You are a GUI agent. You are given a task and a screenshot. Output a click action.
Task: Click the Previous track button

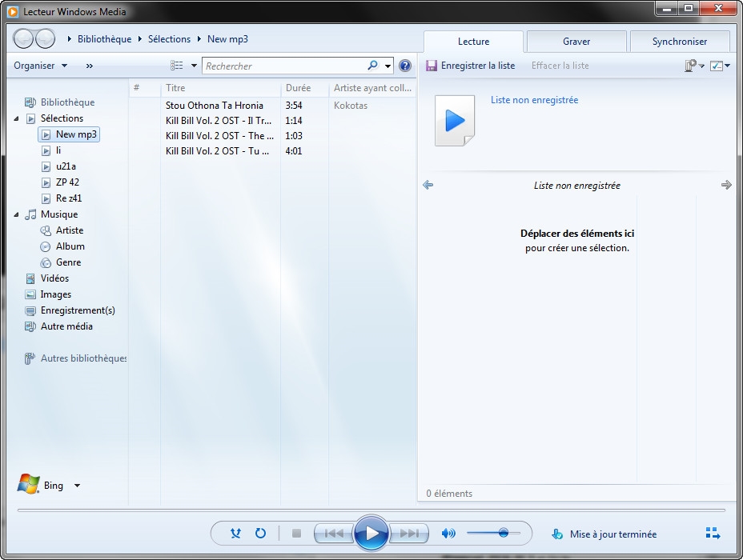(x=334, y=534)
